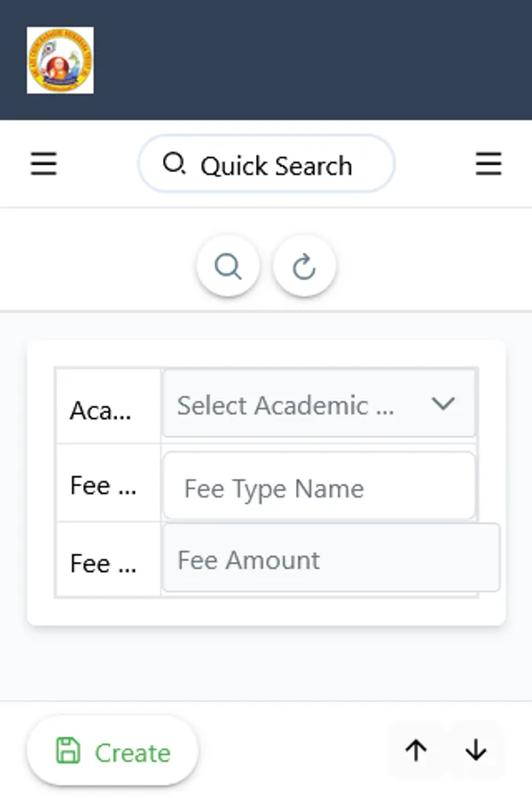The height and width of the screenshot is (798, 532).
Task: Click into the Fee Amount field
Action: point(330,559)
